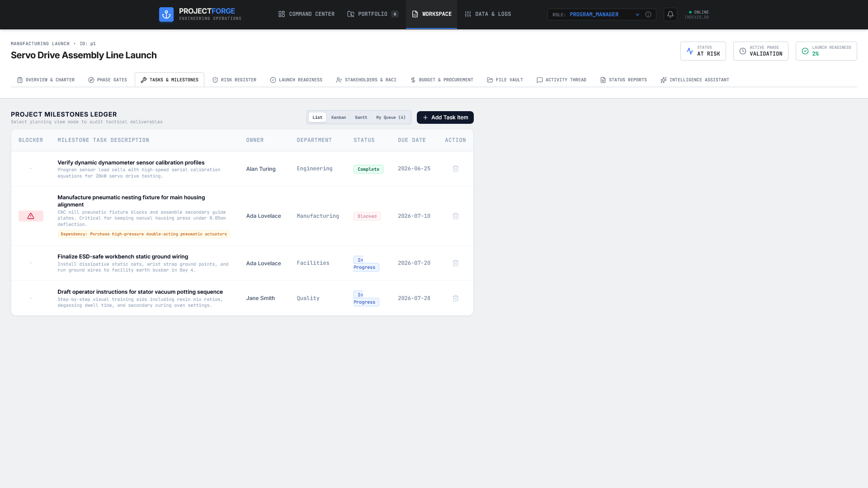Click the Due Date column header
The image size is (868, 488).
pos(412,140)
